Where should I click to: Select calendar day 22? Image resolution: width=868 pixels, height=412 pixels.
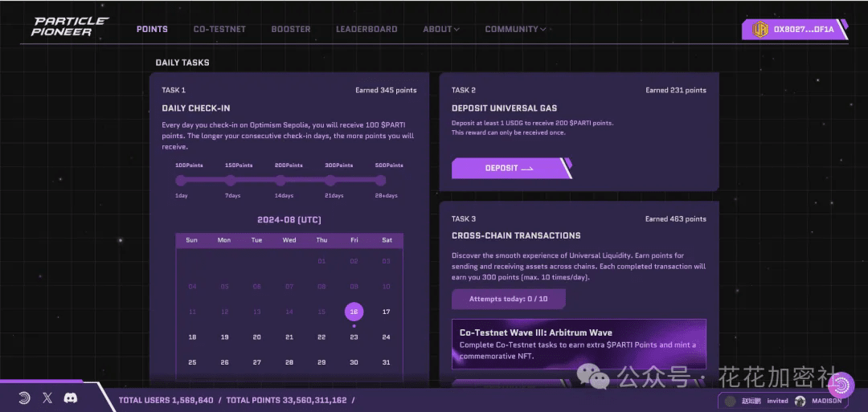321,337
